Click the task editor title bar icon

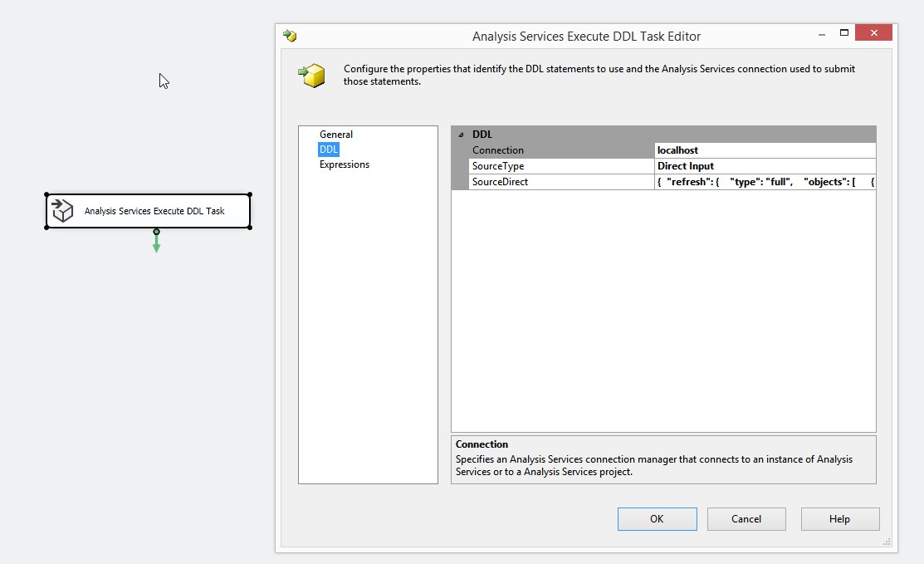(290, 36)
